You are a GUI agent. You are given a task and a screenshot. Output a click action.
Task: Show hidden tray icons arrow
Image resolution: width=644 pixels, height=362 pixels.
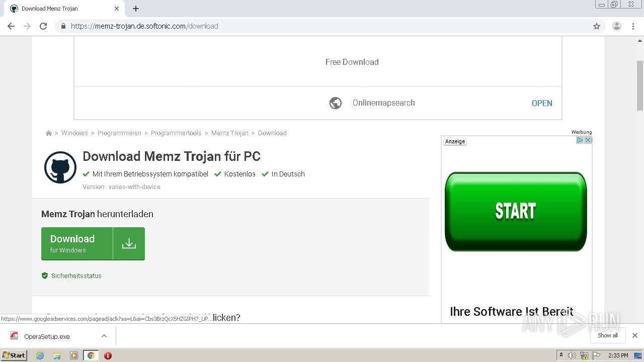point(561,355)
